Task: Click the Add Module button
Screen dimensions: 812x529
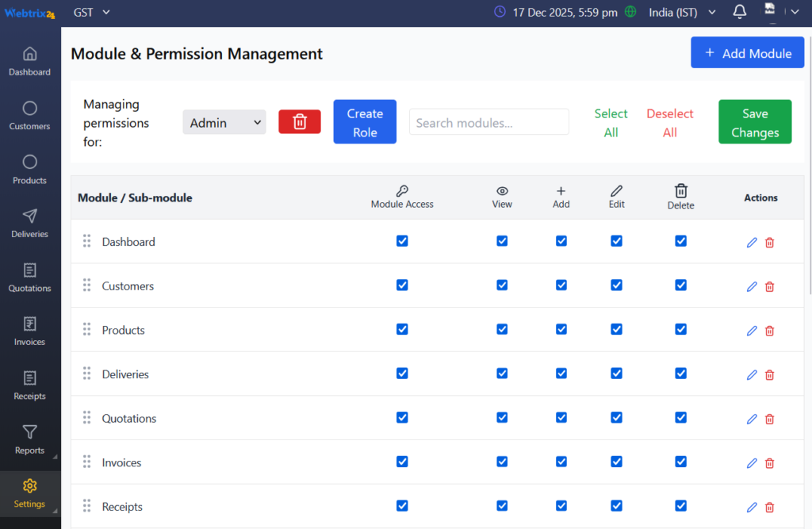Action: (747, 52)
